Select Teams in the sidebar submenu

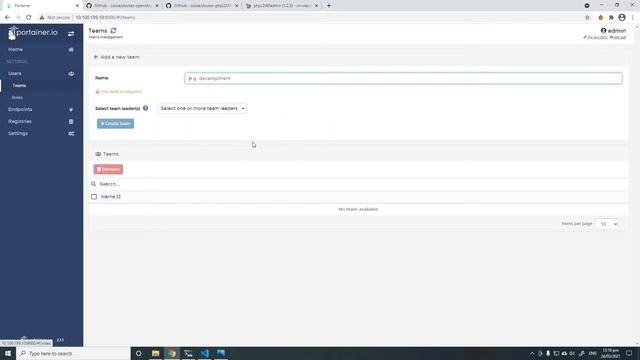tap(19, 86)
